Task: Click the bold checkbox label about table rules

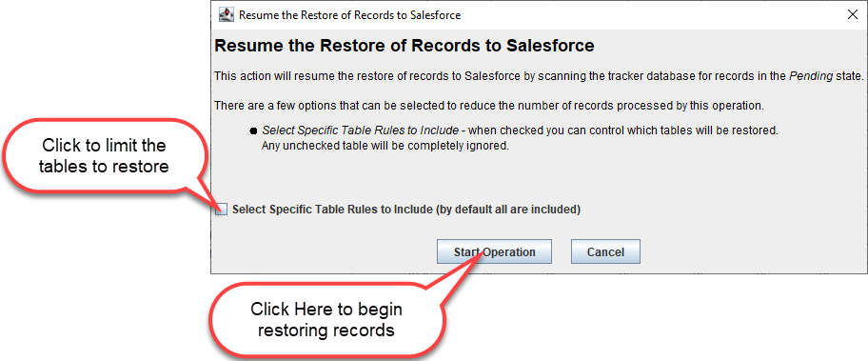Action: coord(406,210)
